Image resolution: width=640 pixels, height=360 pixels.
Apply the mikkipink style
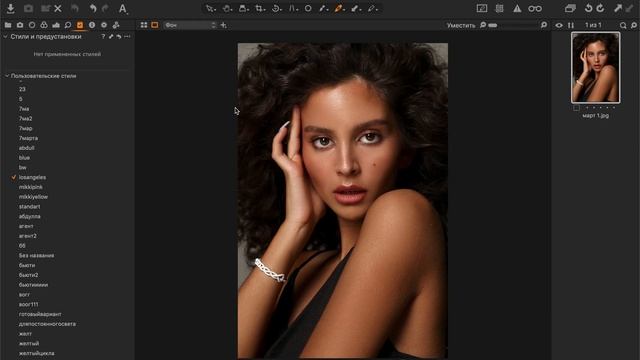(31, 187)
